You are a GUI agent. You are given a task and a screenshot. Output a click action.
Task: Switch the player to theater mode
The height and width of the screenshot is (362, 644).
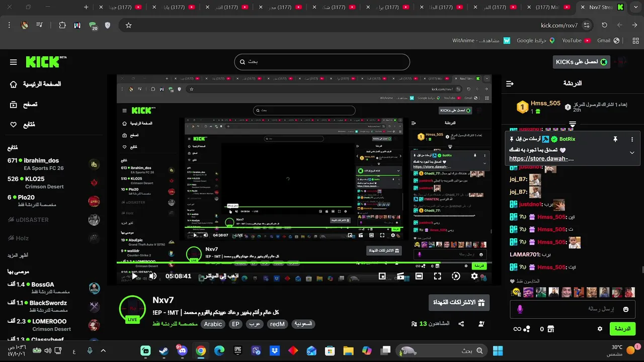coord(419,276)
